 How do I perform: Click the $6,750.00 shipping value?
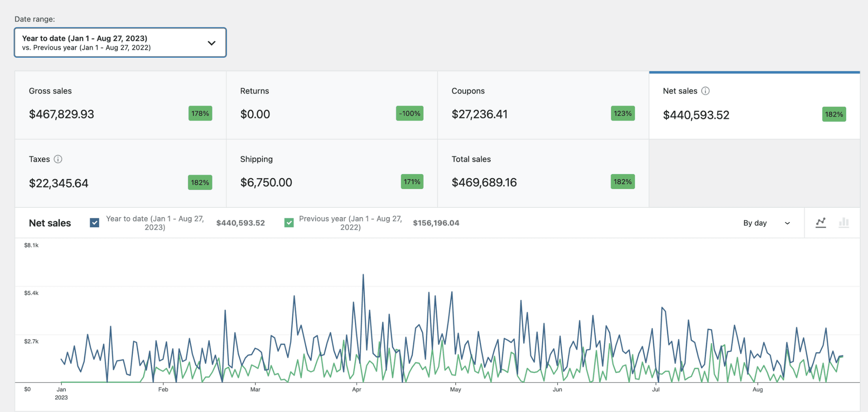point(266,182)
